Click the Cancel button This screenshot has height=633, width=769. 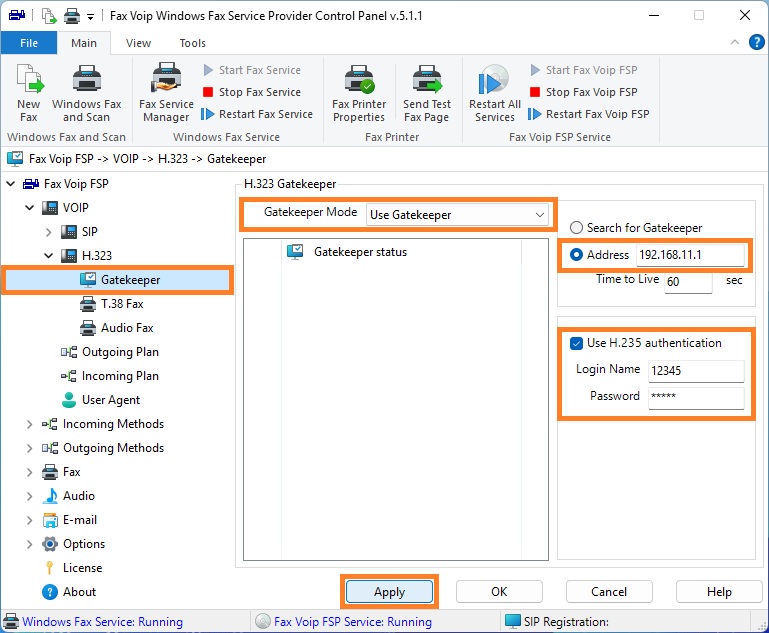609,592
